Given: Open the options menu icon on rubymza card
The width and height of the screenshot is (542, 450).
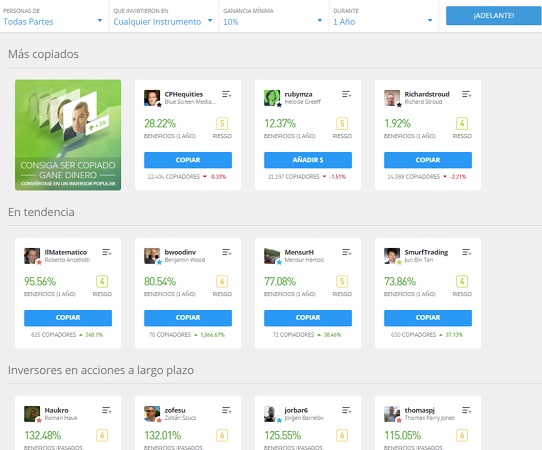Looking at the screenshot, I should point(347,94).
